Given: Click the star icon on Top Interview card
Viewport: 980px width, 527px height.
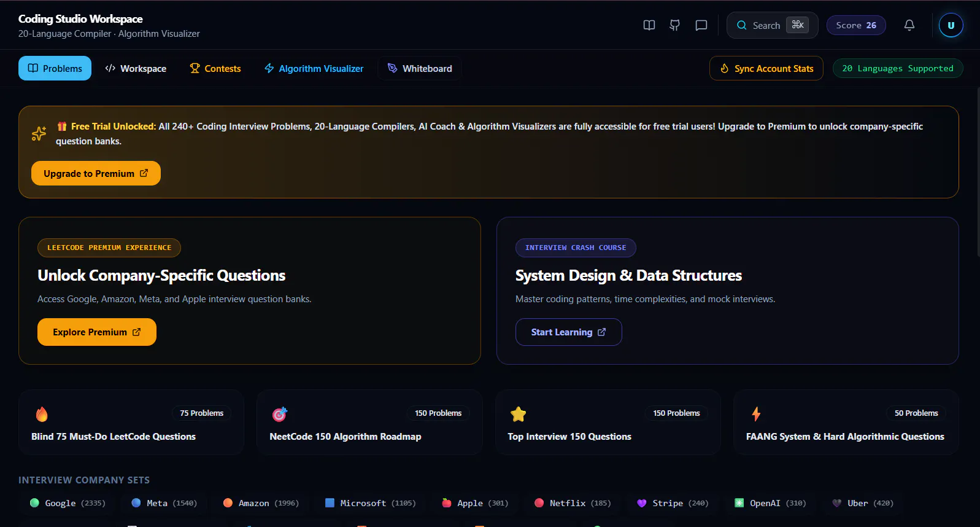Looking at the screenshot, I should point(519,414).
